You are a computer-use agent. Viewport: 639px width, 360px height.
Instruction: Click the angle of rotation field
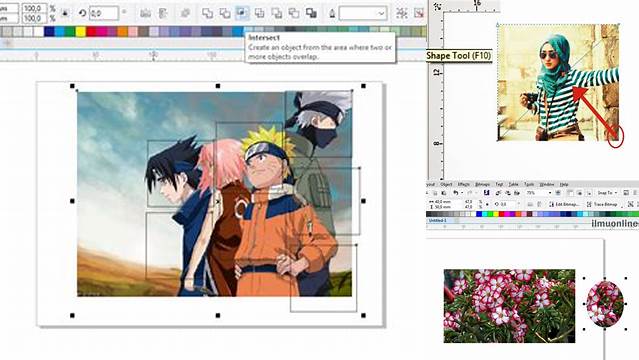tap(104, 13)
